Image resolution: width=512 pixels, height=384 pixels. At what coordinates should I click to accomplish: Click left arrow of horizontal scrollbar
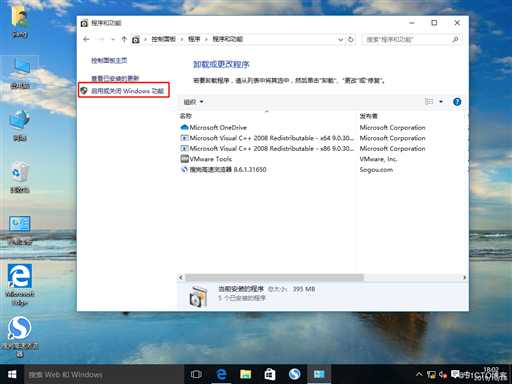[181, 277]
